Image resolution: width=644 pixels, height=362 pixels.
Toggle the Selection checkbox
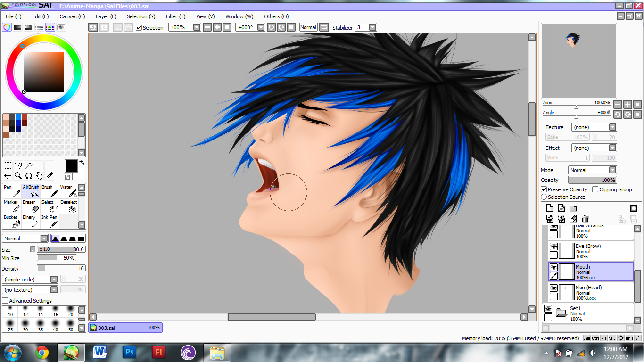tap(139, 27)
